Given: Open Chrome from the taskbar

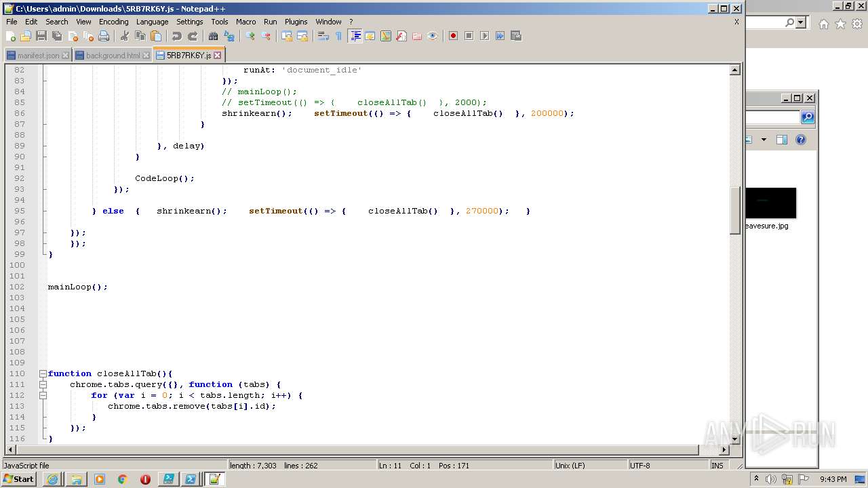Looking at the screenshot, I should pos(122,479).
